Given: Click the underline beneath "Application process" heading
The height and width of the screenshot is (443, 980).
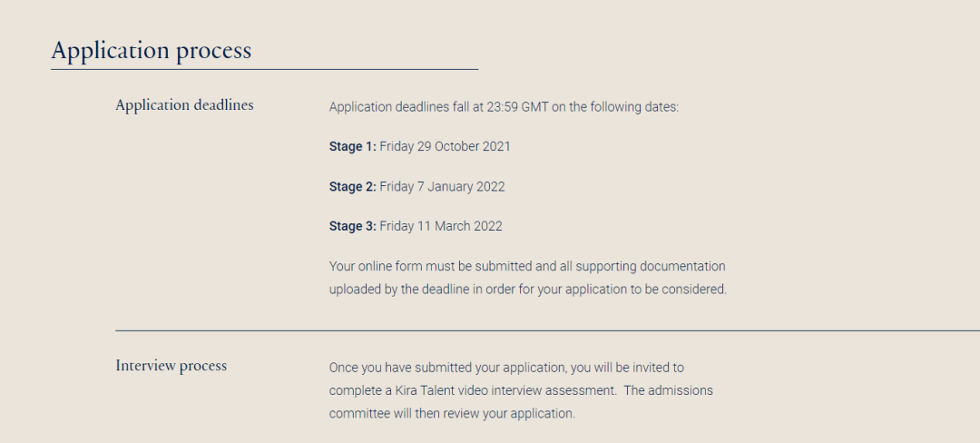Looking at the screenshot, I should (x=264, y=69).
